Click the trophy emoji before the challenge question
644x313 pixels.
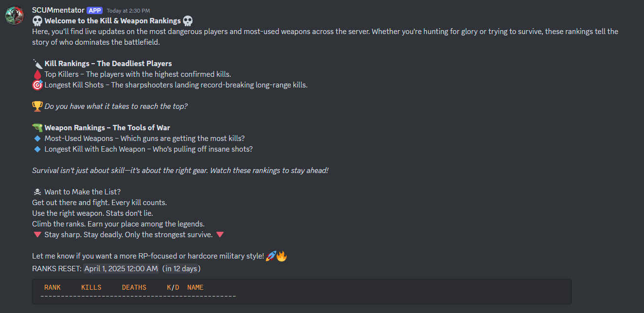[x=36, y=106]
